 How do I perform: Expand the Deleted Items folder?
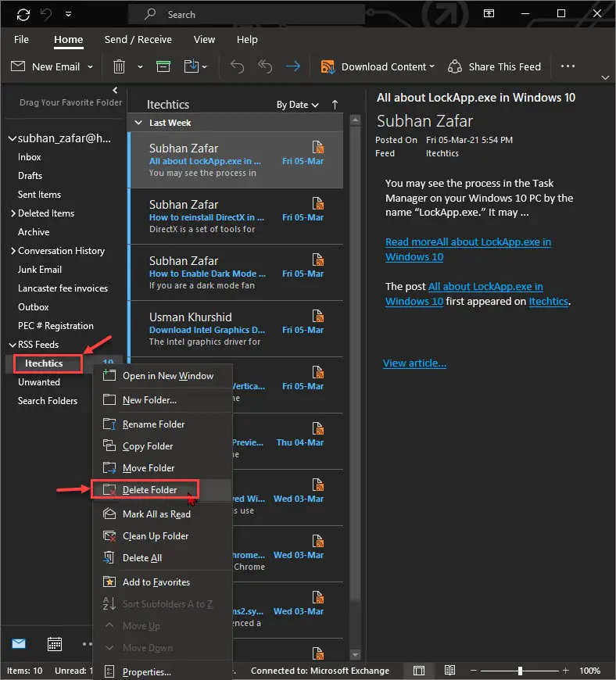click(13, 213)
